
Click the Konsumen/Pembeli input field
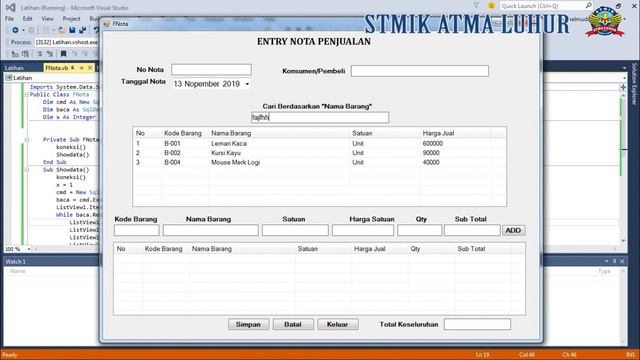pyautogui.click(x=420, y=71)
